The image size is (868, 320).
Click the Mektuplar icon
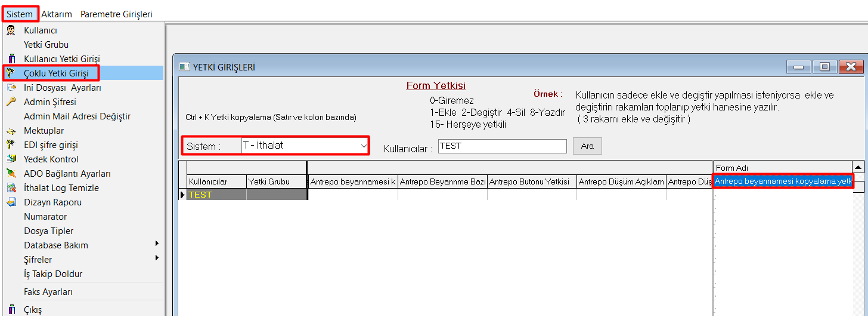(x=11, y=131)
